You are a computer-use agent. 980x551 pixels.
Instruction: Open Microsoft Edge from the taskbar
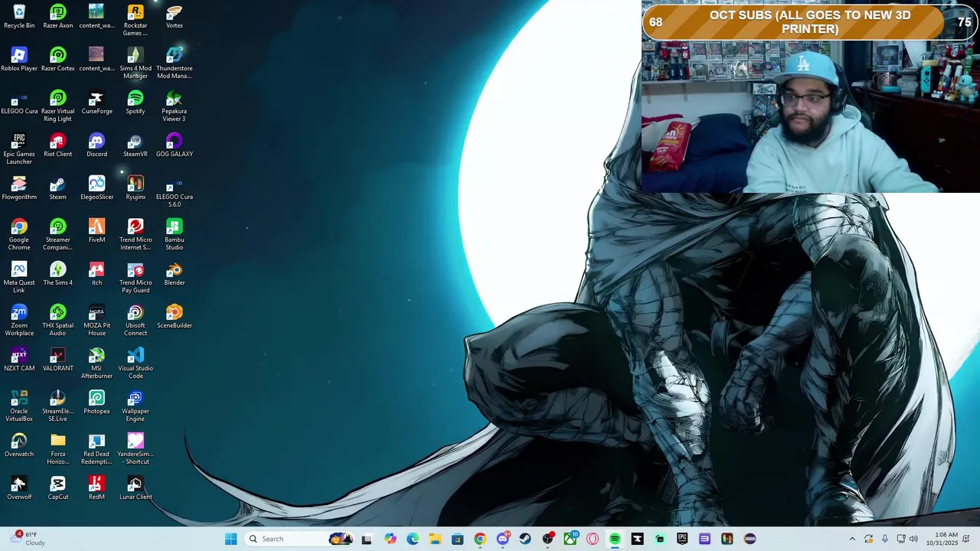pyautogui.click(x=413, y=539)
